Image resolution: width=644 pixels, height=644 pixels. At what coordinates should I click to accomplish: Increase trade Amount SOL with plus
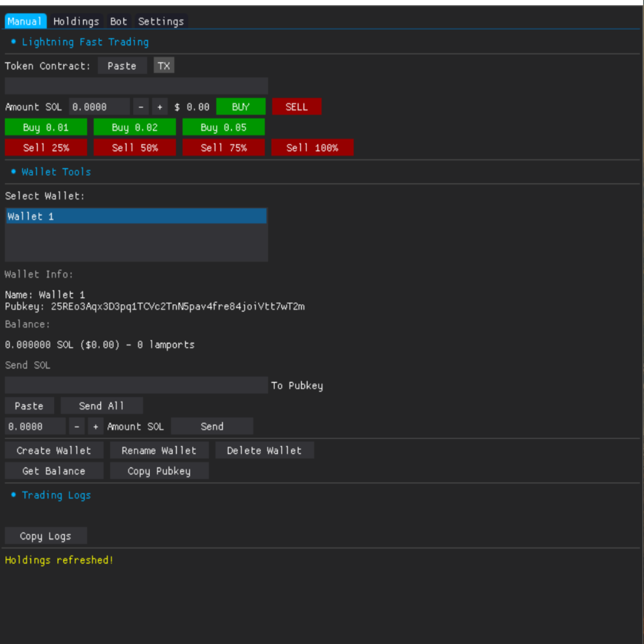tap(159, 107)
